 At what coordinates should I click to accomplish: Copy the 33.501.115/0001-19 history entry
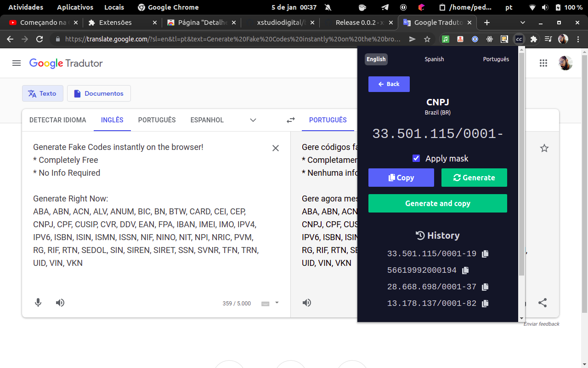tap(485, 254)
